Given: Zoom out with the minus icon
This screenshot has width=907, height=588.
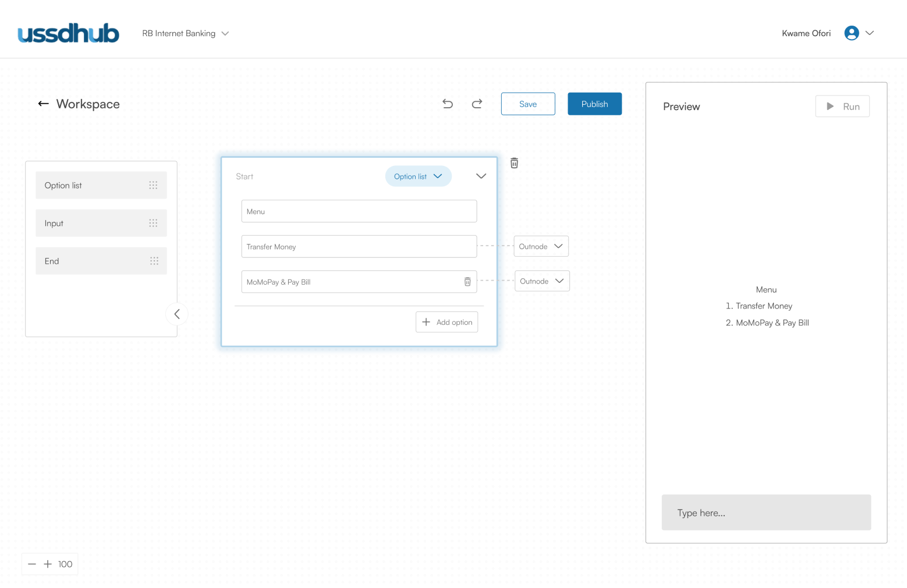Looking at the screenshot, I should 32,564.
